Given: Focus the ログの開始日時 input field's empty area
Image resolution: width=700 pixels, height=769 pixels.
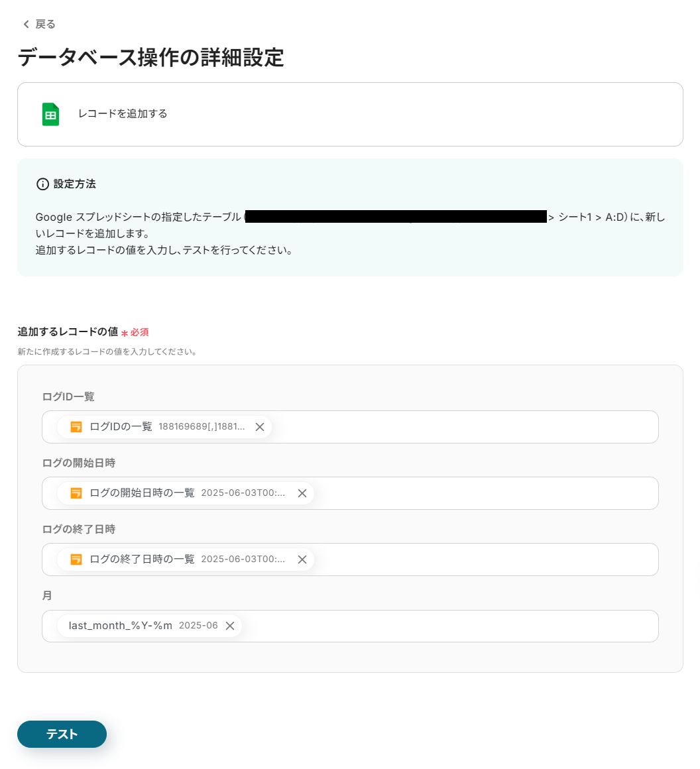Looking at the screenshot, I should point(484,493).
